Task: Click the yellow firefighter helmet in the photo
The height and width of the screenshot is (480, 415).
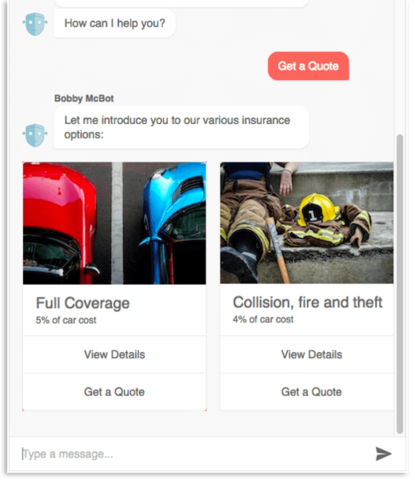Action: click(318, 210)
